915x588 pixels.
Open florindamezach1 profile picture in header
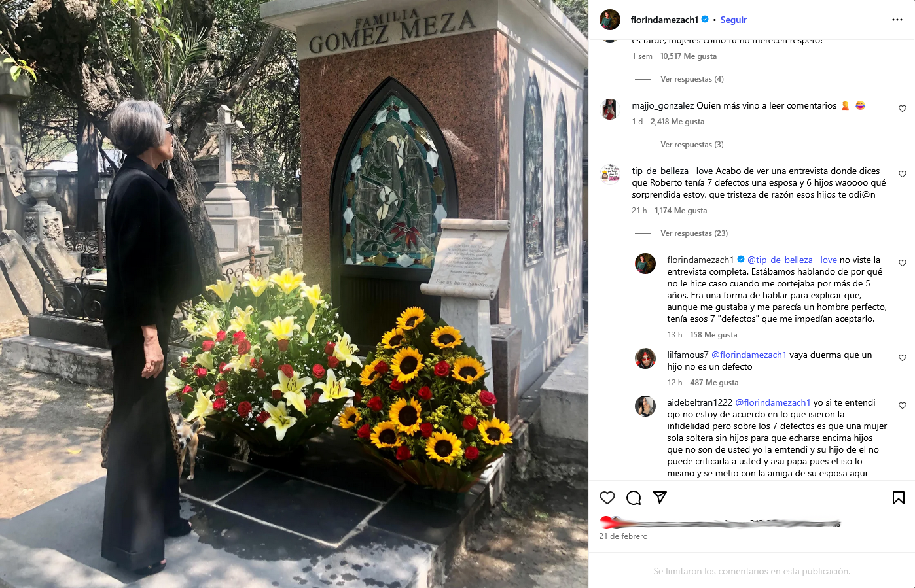(610, 20)
